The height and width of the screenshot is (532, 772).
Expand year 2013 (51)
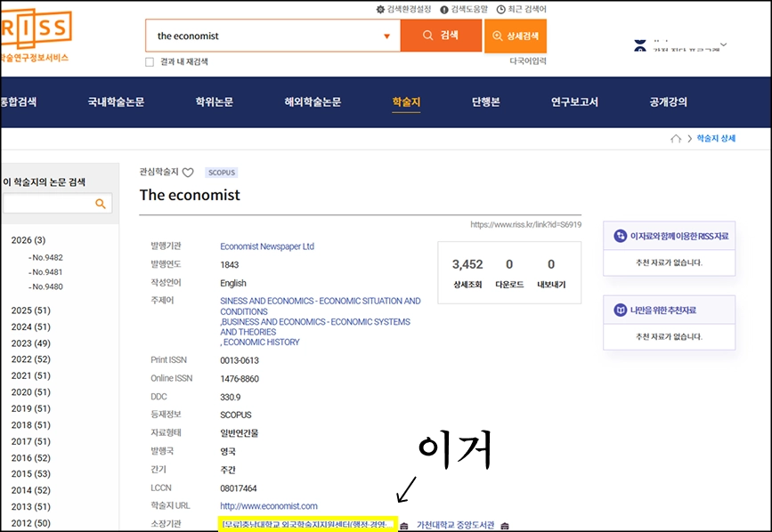click(x=30, y=506)
